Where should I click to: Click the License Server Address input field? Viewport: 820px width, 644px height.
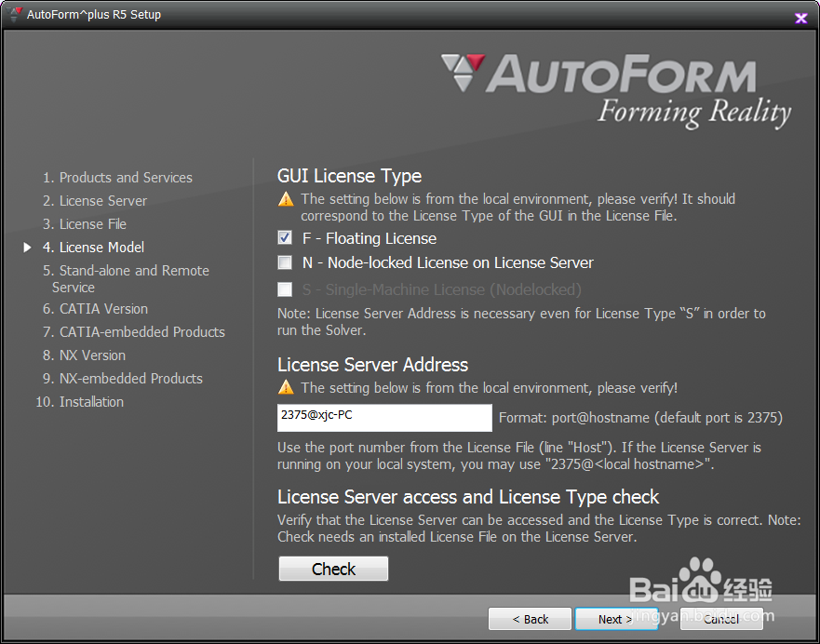pos(384,418)
